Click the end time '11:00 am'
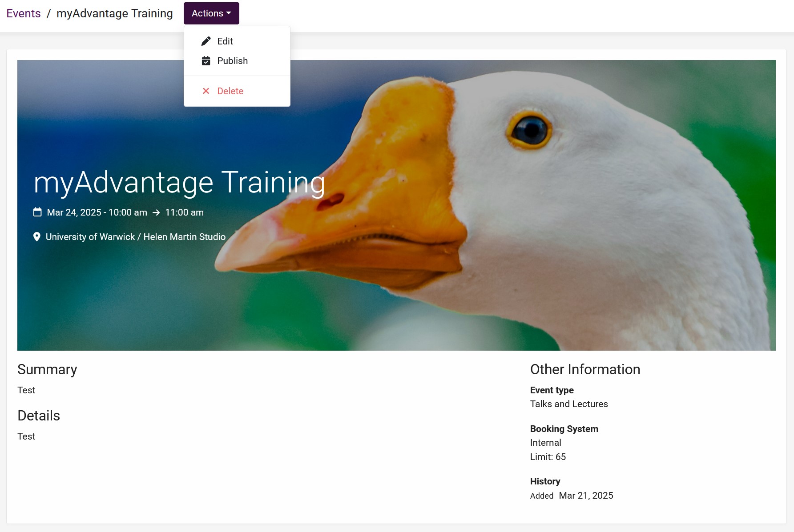 [185, 212]
